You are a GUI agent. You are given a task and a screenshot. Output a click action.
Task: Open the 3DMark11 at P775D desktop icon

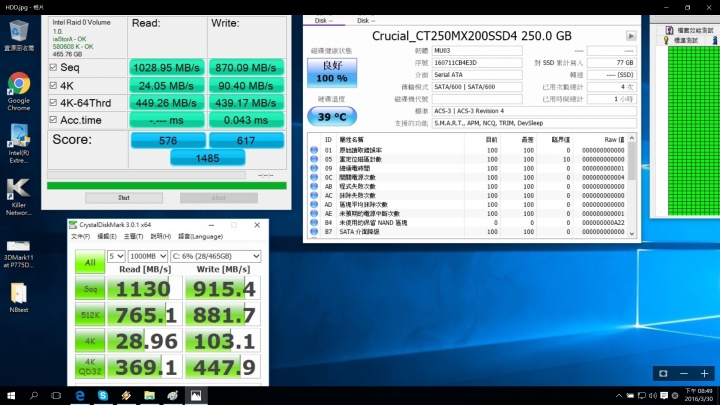[18, 254]
